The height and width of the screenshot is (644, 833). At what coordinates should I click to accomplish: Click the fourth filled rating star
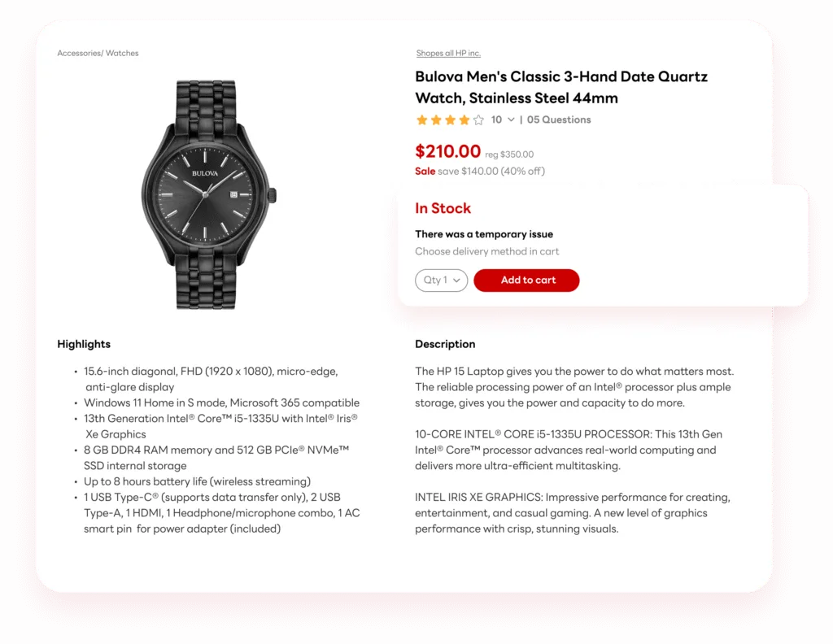[464, 120]
